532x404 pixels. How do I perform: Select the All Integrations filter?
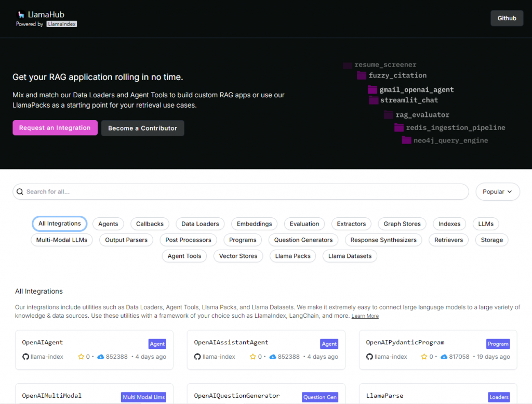[x=60, y=224]
